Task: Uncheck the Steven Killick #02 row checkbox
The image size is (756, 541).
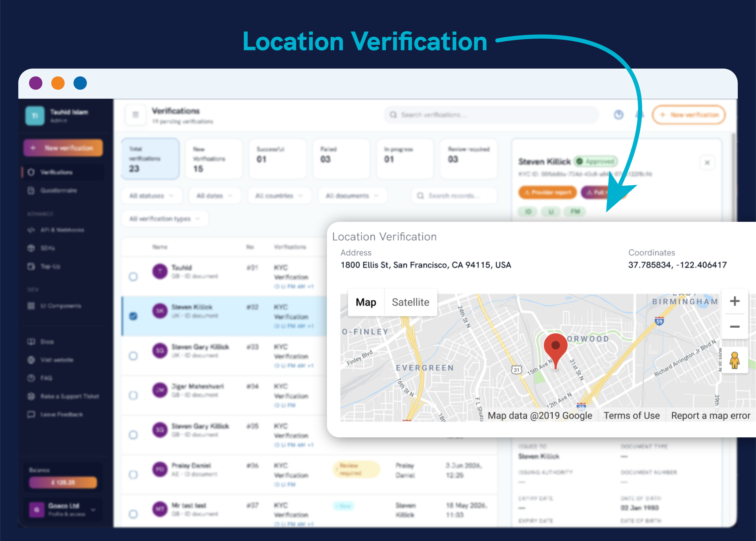Action: click(133, 316)
